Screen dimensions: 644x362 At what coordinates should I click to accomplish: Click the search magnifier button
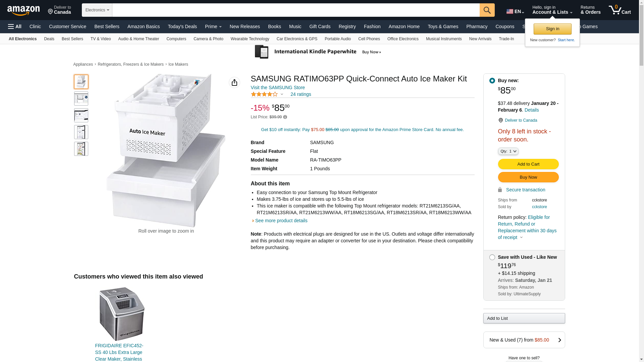tap(487, 10)
